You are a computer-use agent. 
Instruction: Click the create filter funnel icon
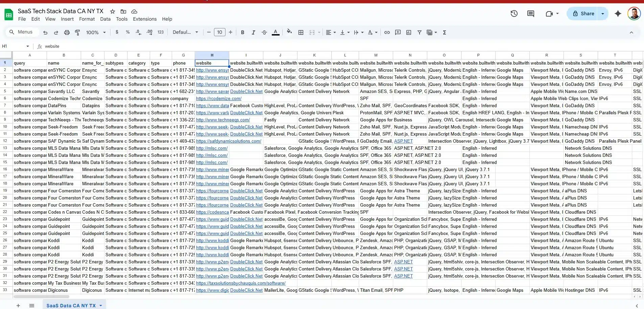tap(419, 32)
